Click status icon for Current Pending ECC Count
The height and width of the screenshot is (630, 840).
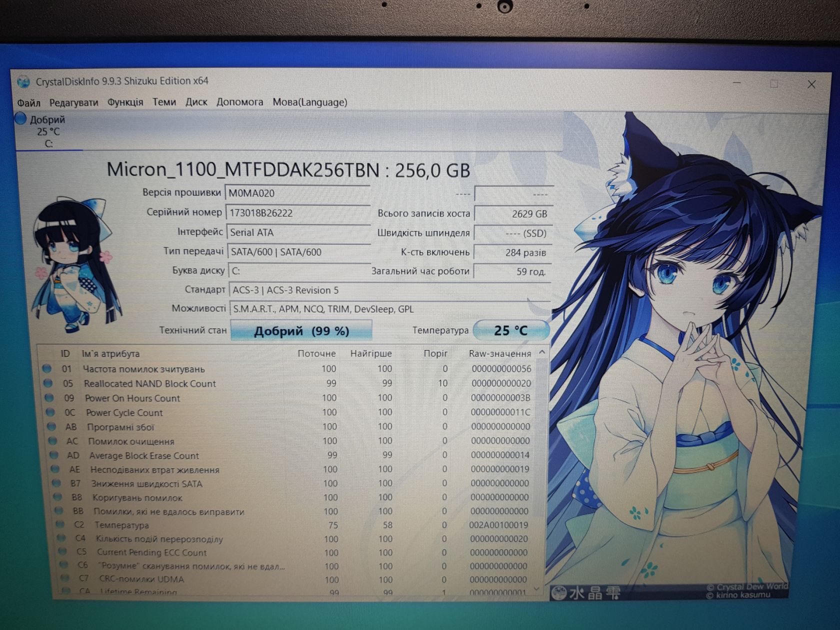coord(62,552)
